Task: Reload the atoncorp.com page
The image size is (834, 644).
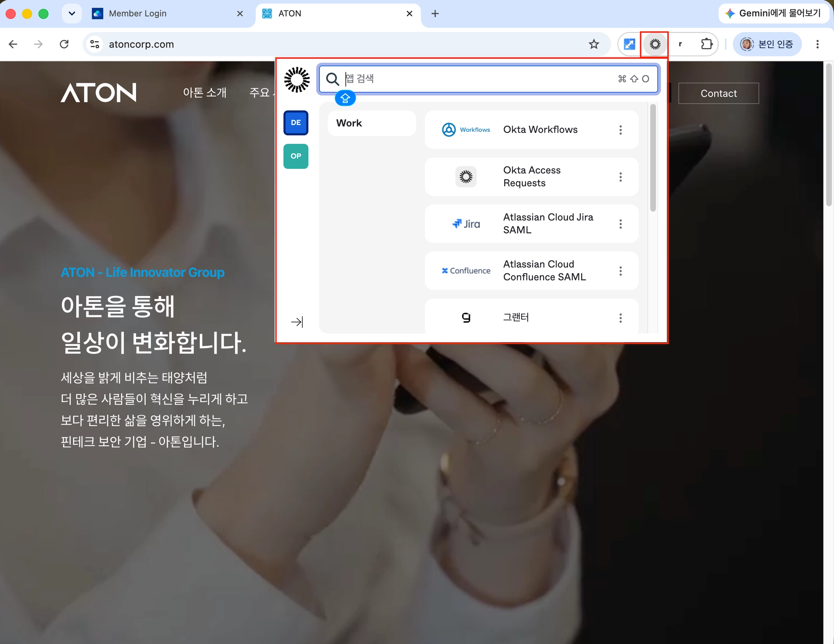Action: click(x=64, y=44)
